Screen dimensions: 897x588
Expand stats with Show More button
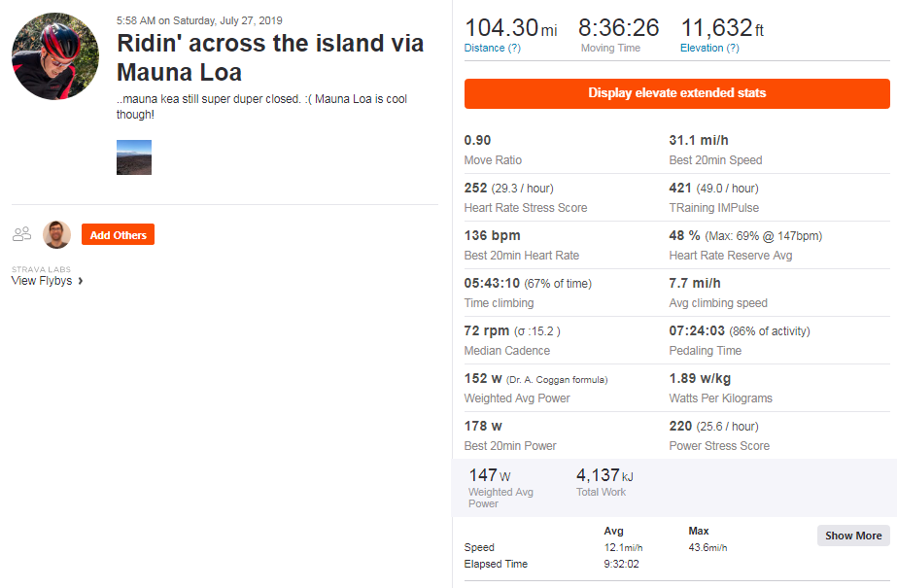click(853, 536)
